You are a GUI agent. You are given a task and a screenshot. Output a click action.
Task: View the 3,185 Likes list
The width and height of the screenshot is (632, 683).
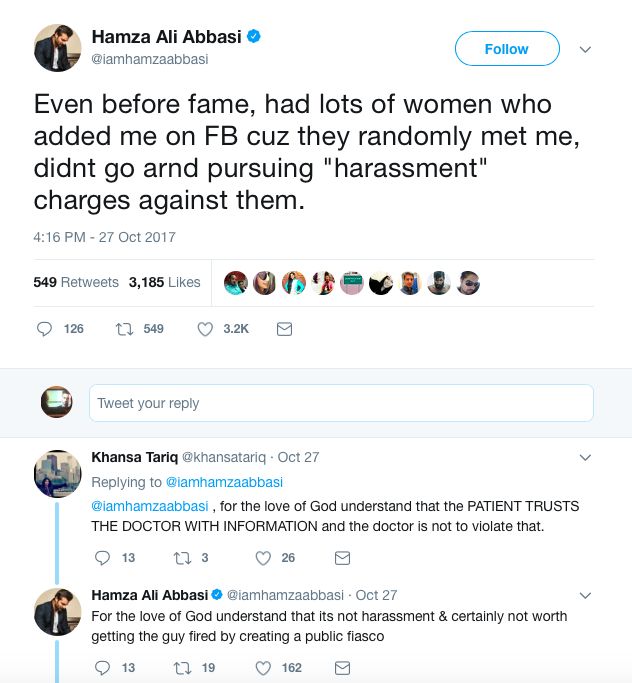[x=164, y=282]
